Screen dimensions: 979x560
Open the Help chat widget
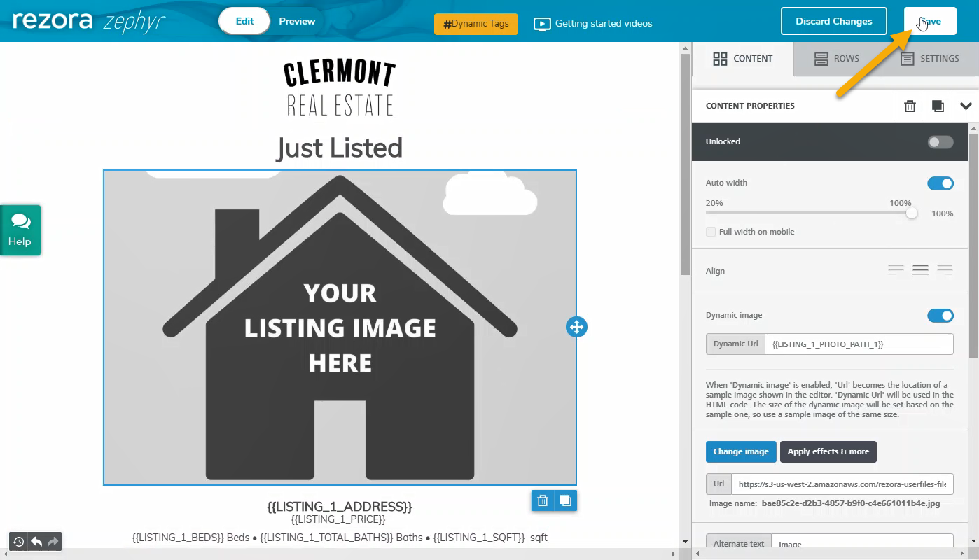coord(20,230)
